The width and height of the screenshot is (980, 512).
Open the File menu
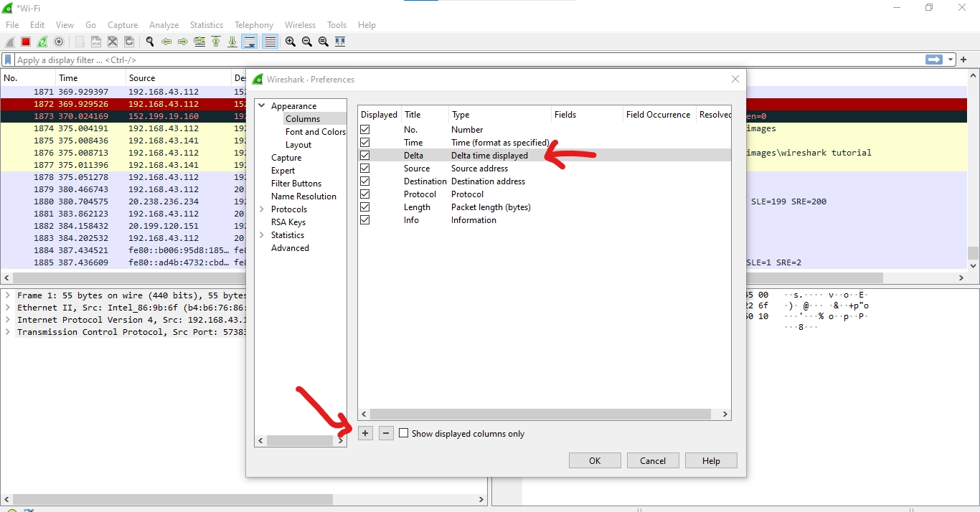[x=12, y=24]
